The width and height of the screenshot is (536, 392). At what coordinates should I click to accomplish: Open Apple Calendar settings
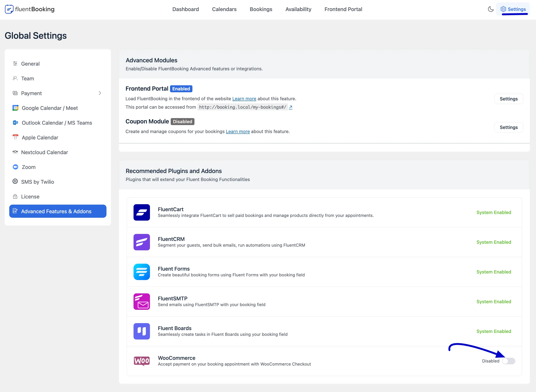[x=58, y=137]
